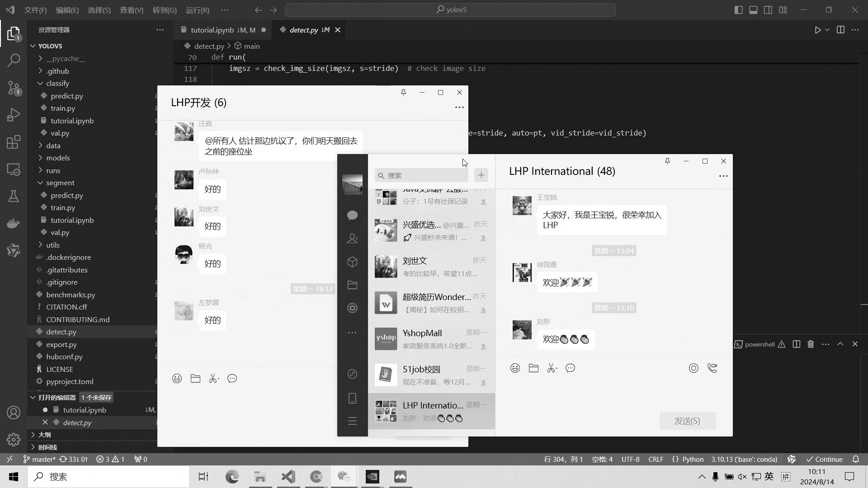Click Python language mode in status bar
The width and height of the screenshot is (868, 488).
coord(693,459)
